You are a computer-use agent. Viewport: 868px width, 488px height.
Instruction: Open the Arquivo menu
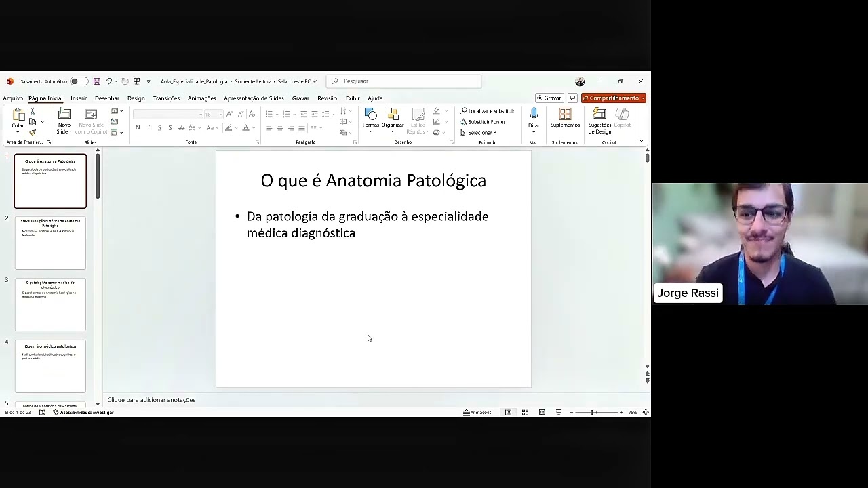pos(13,98)
